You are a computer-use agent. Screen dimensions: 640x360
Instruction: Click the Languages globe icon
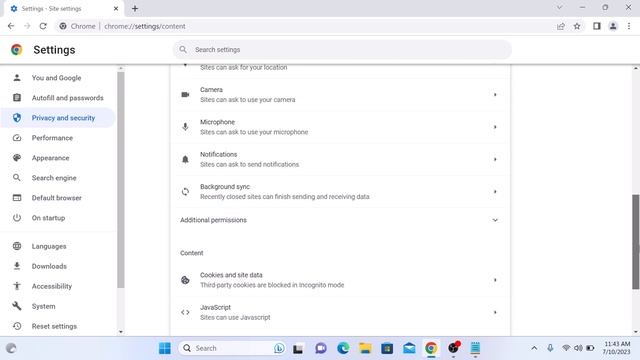pos(17,246)
